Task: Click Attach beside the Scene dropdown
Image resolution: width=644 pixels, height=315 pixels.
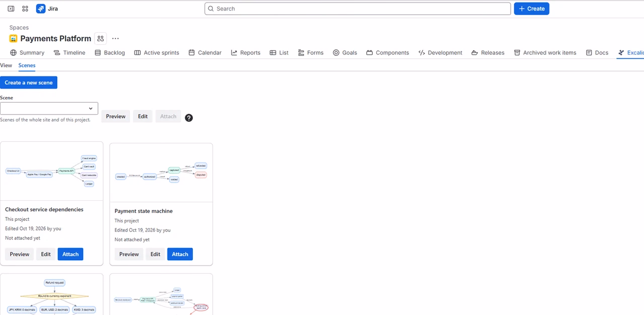Action: 168,116
